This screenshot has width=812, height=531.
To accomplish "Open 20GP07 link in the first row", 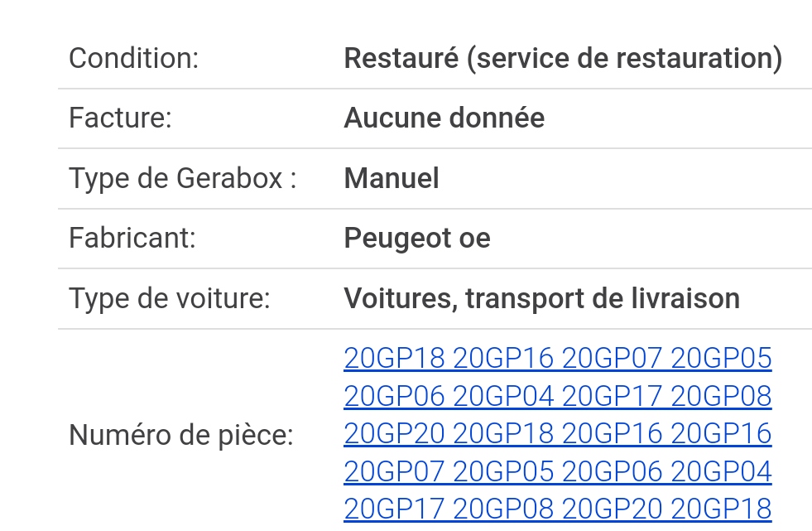I will pyautogui.click(x=612, y=358).
